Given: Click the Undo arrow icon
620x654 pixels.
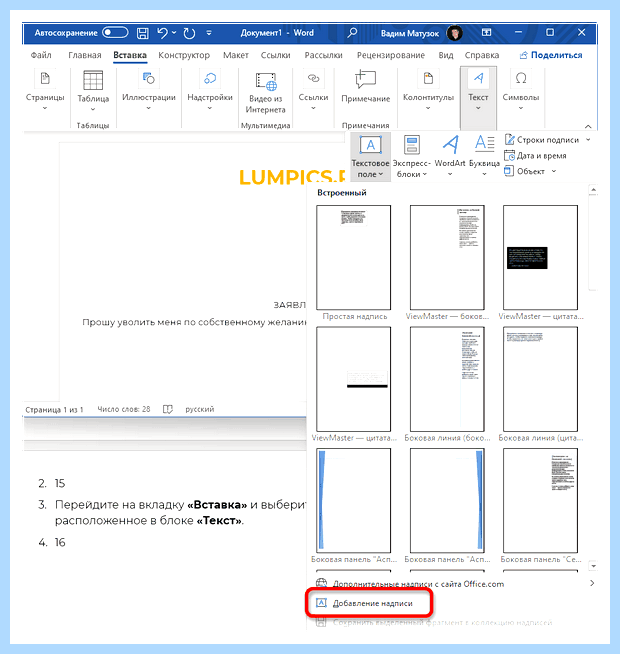Looking at the screenshot, I should point(162,33).
